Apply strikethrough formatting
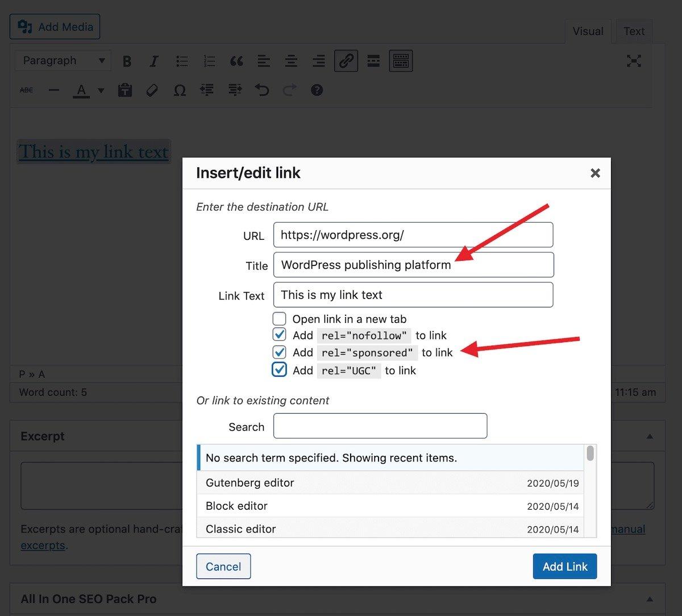Viewport: 682px width, 616px height. [x=26, y=90]
